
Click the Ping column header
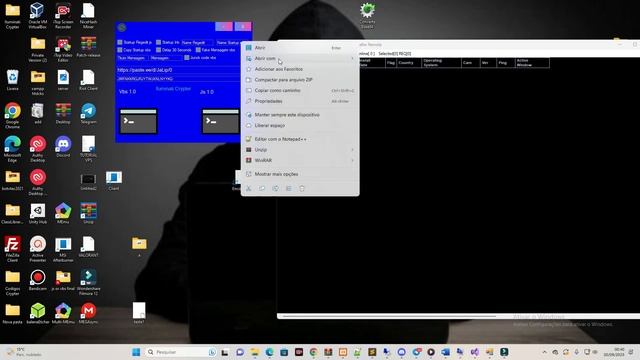505,63
